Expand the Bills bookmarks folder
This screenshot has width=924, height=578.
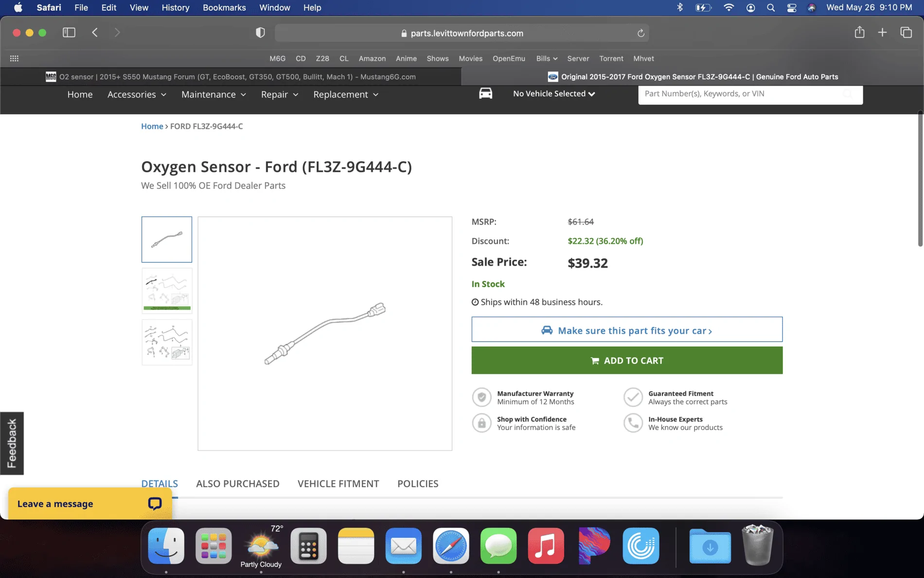tap(547, 58)
